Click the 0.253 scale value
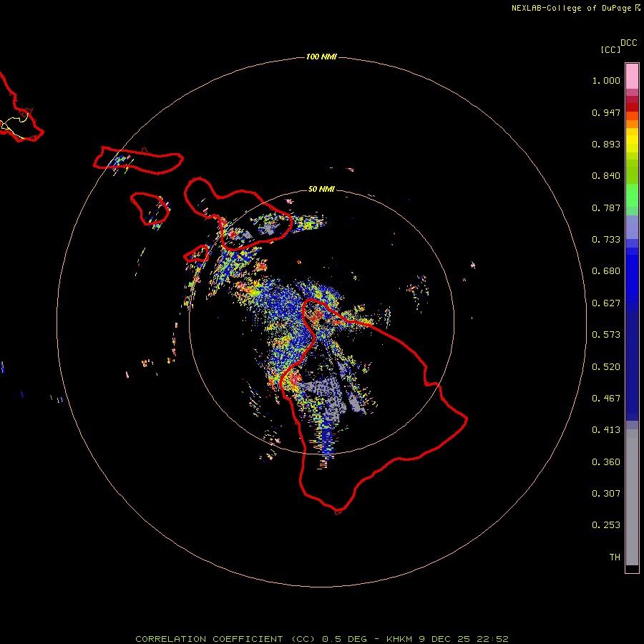This screenshot has width=644, height=644. [606, 525]
